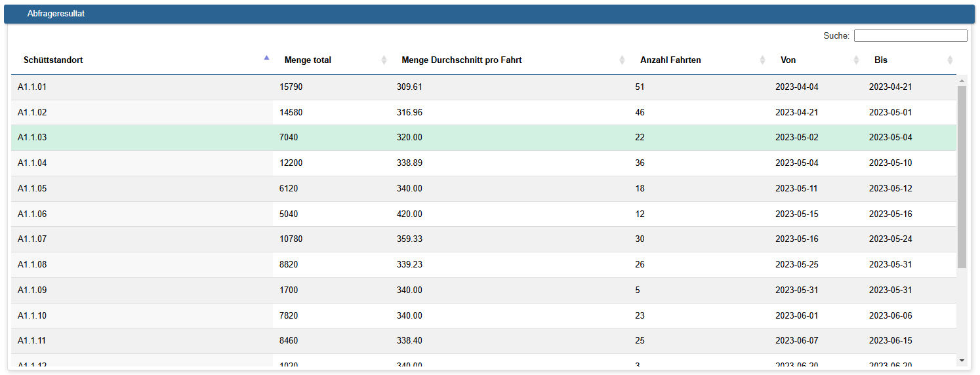The height and width of the screenshot is (375, 980).
Task: Click Von date 2023-06-07
Action: (x=797, y=341)
